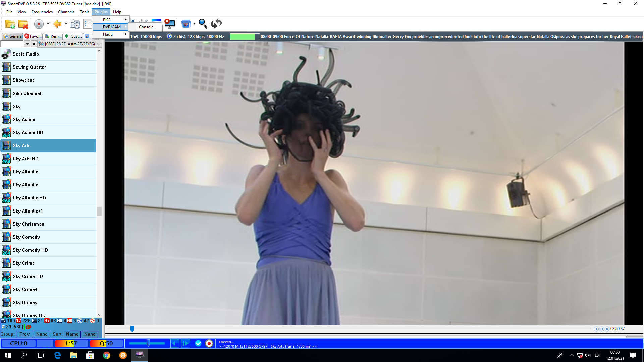Open the Frequencies menu

[42, 12]
